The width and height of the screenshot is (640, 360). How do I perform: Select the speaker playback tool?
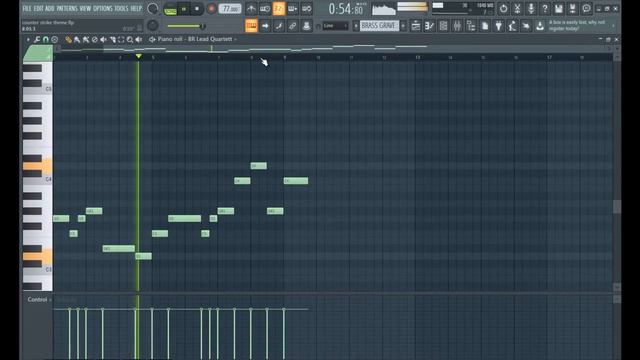point(139,40)
